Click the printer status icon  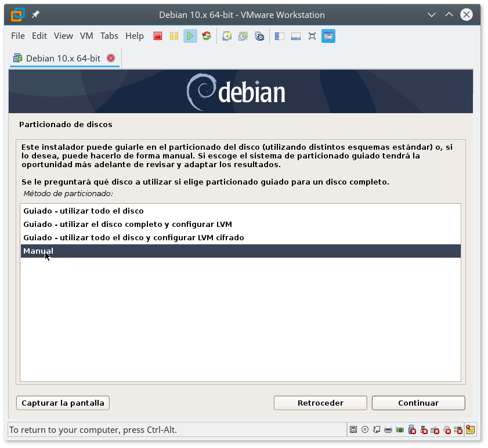(388, 430)
